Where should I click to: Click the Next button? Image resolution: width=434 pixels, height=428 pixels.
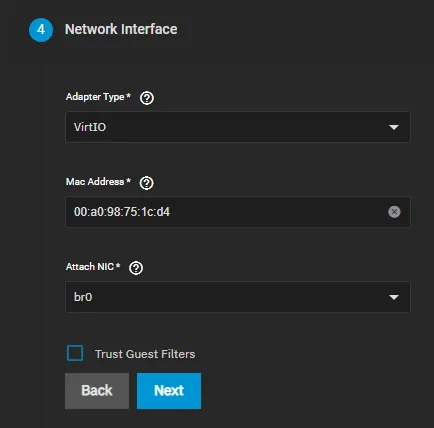169,391
